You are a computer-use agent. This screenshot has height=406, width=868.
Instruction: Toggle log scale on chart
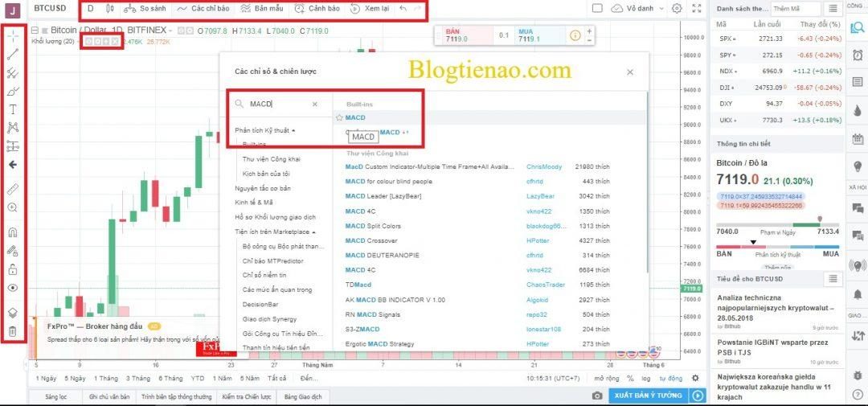click(x=646, y=379)
